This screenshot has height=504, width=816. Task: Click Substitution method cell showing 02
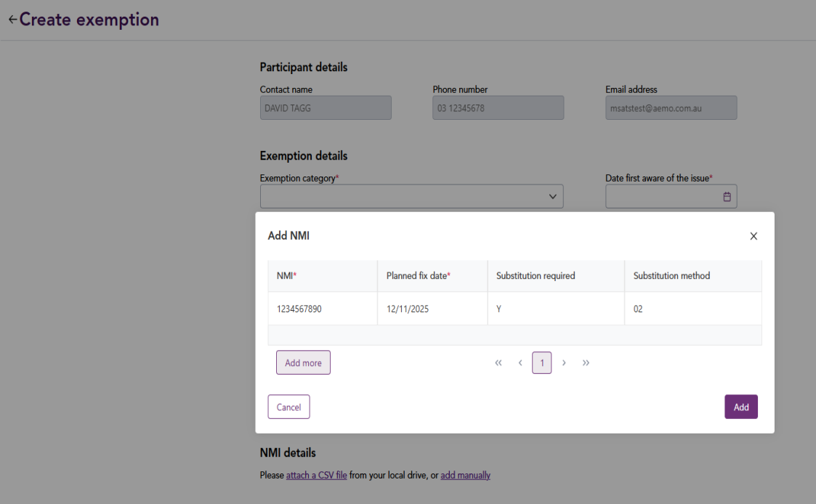click(692, 309)
